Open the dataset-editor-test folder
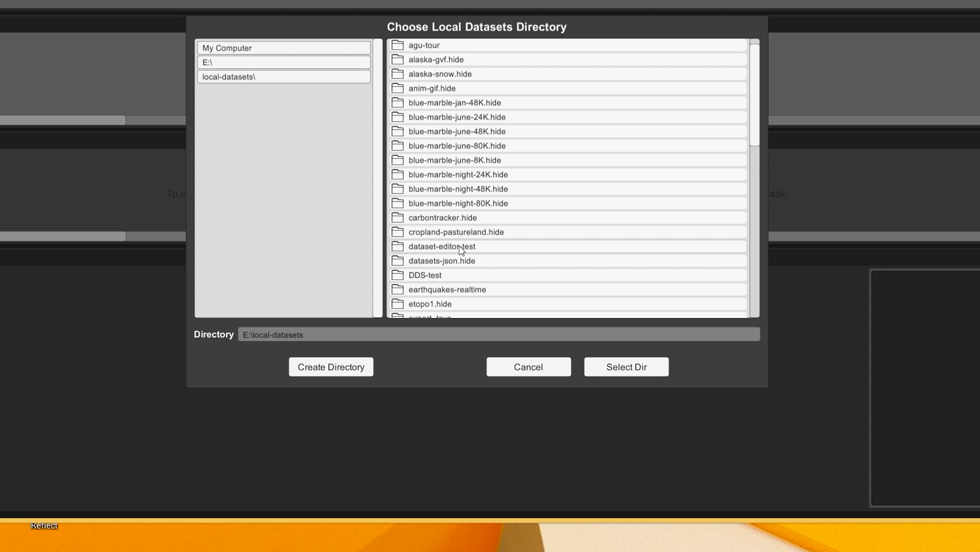980x552 pixels. click(441, 246)
